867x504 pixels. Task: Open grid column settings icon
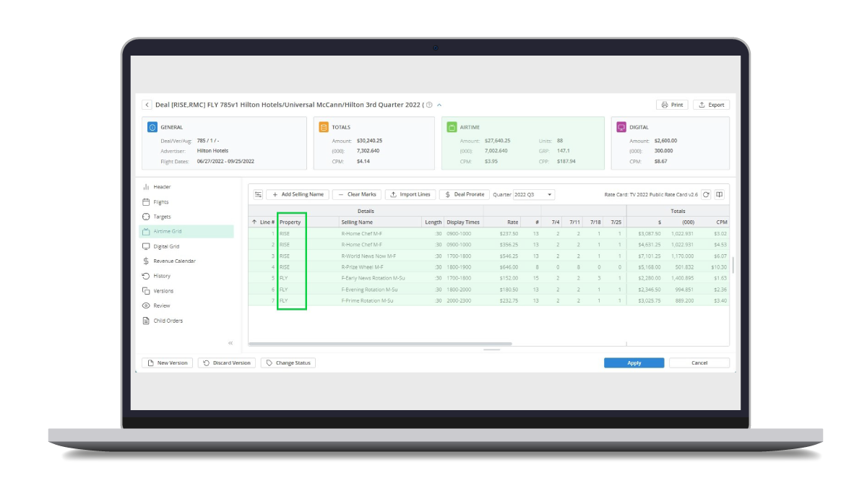(x=258, y=194)
